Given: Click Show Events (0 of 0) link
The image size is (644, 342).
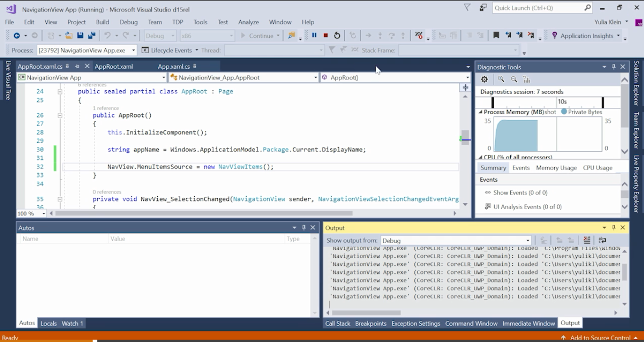Looking at the screenshot, I should click(x=520, y=193).
